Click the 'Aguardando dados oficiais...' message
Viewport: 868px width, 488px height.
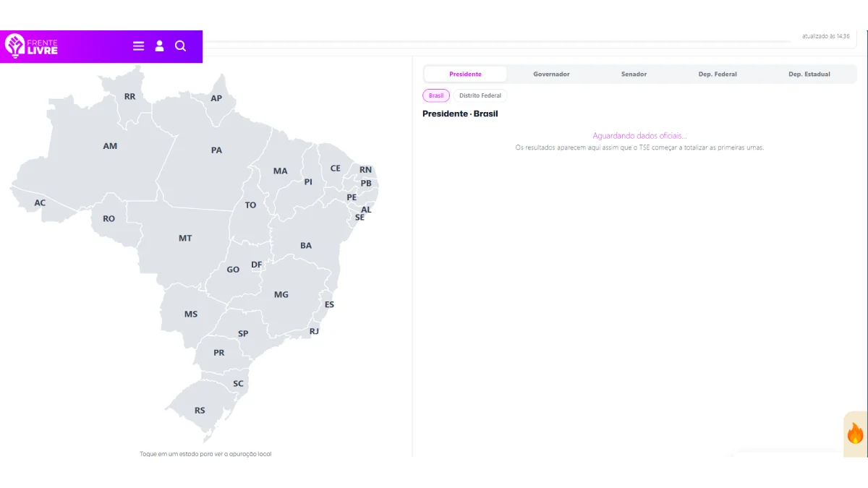(x=639, y=136)
